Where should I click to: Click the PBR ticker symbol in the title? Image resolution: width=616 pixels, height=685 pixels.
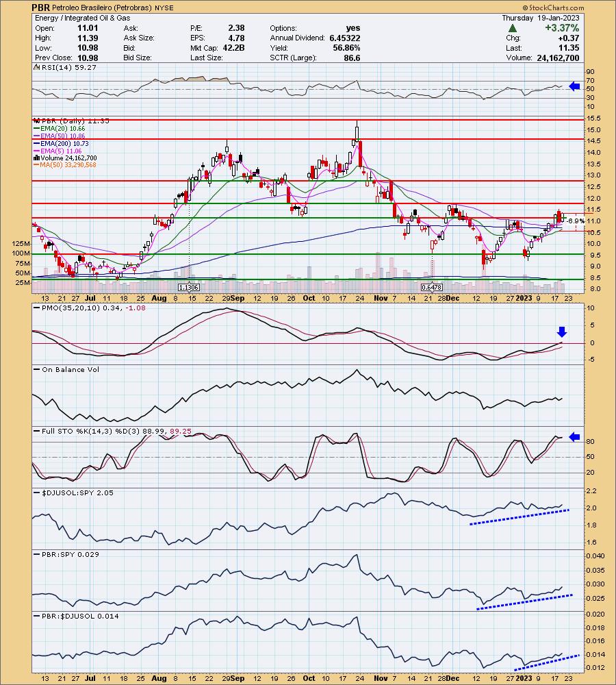pos(40,8)
